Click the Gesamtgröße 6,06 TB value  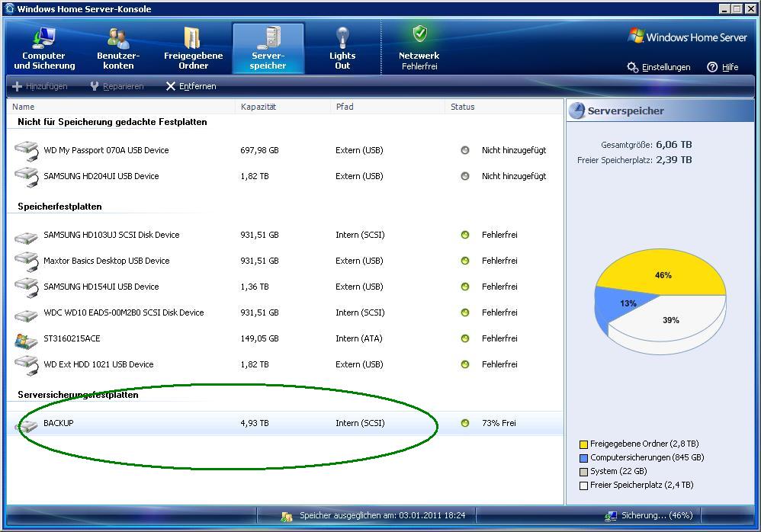[673, 145]
